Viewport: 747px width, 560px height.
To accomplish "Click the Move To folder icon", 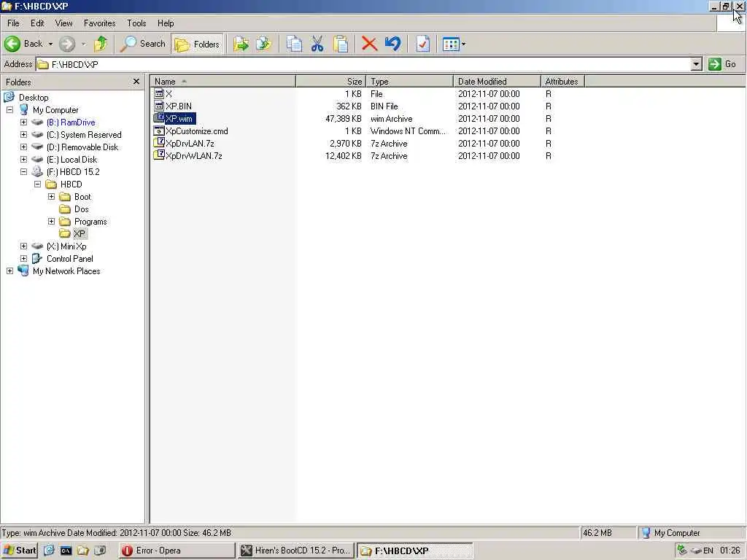I will point(241,44).
